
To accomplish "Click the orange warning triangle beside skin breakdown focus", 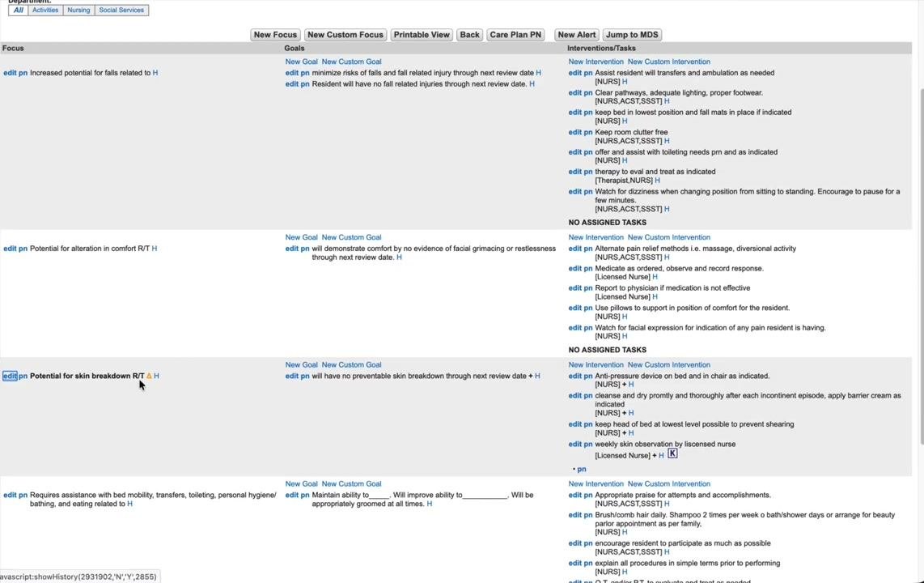I will (x=149, y=376).
